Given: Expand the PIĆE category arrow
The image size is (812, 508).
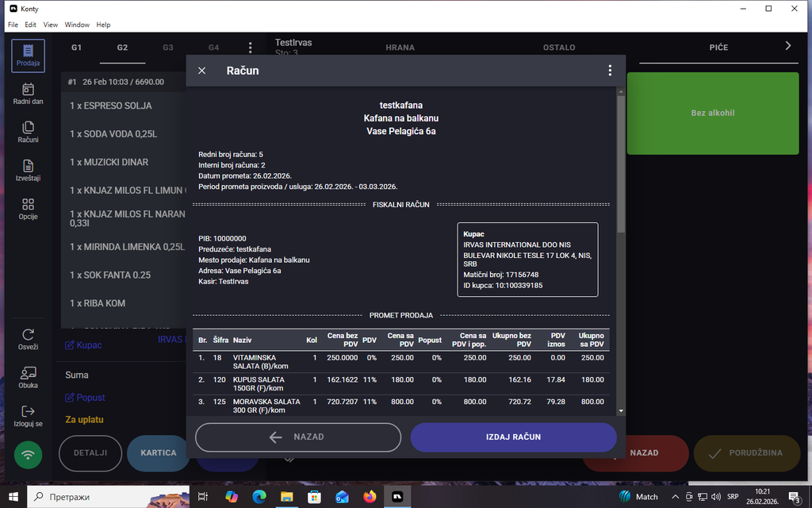Looking at the screenshot, I should click(x=787, y=45).
